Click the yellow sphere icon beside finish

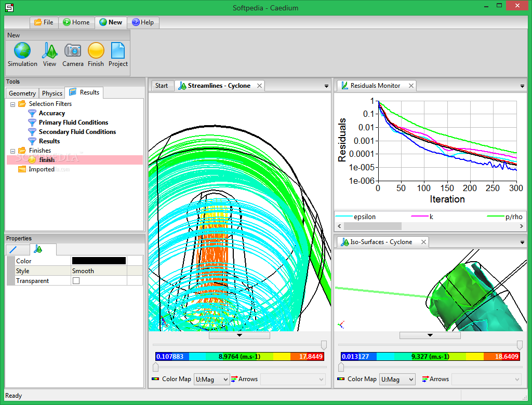[x=32, y=160]
